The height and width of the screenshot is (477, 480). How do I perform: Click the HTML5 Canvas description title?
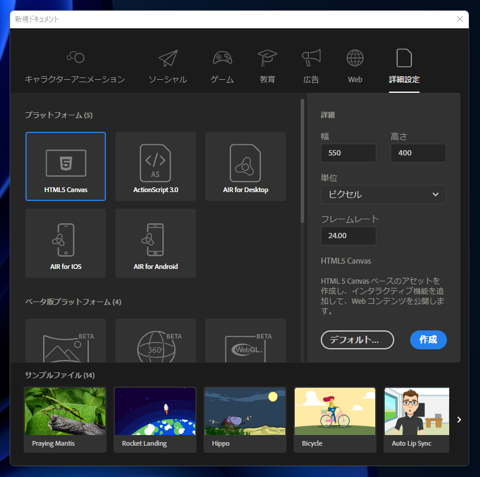(x=346, y=261)
